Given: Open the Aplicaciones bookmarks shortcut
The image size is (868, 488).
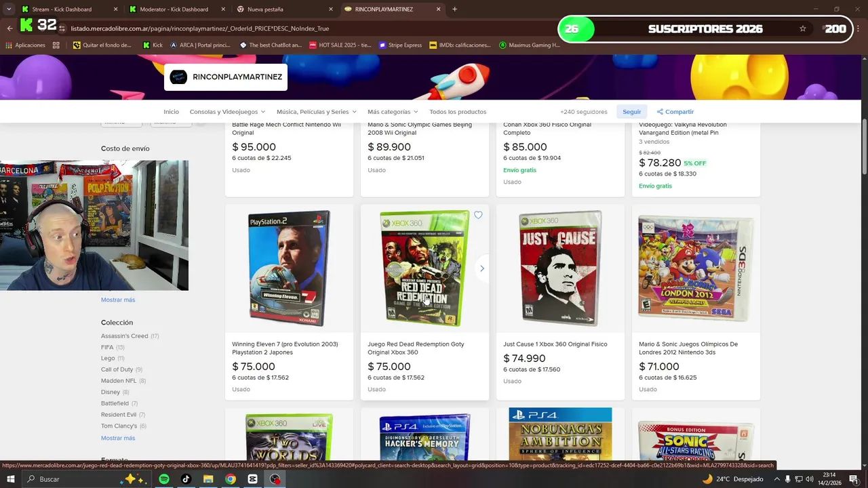Looking at the screenshot, I should tap(25, 45).
